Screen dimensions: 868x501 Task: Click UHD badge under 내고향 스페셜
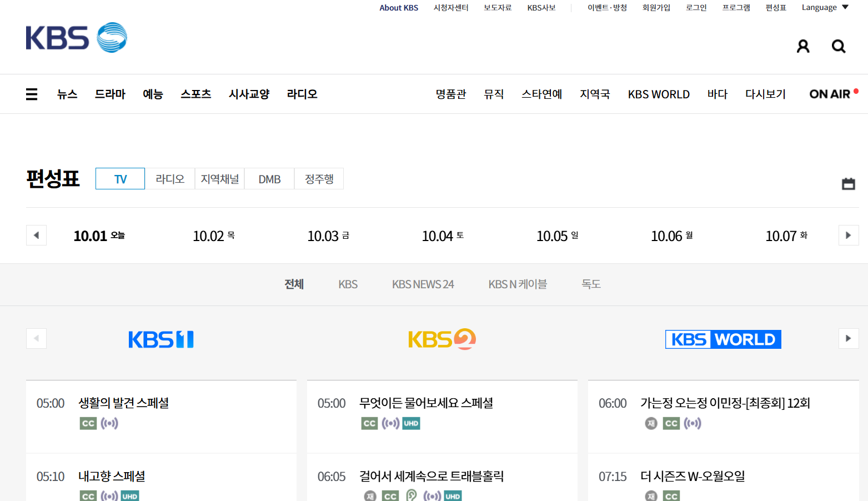click(130, 495)
